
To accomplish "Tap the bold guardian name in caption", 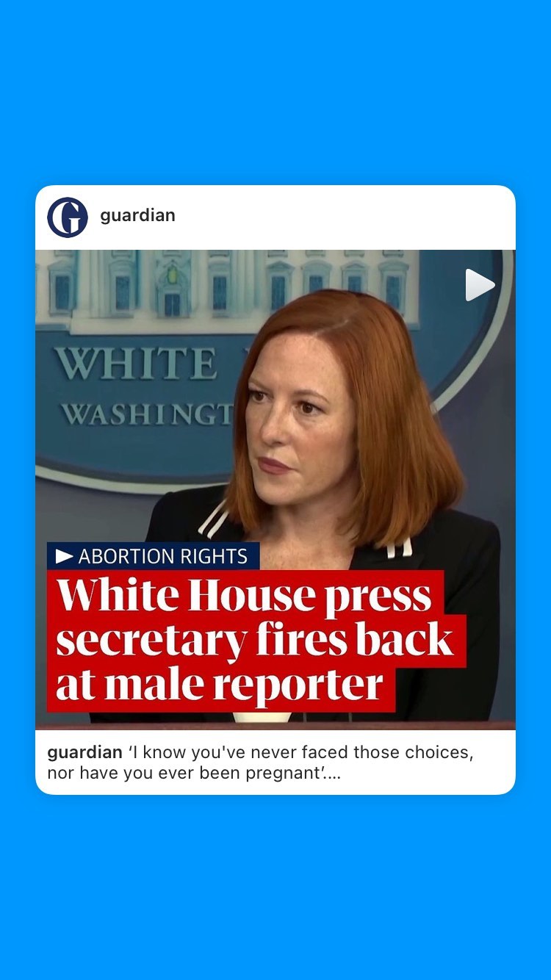I will (x=84, y=753).
